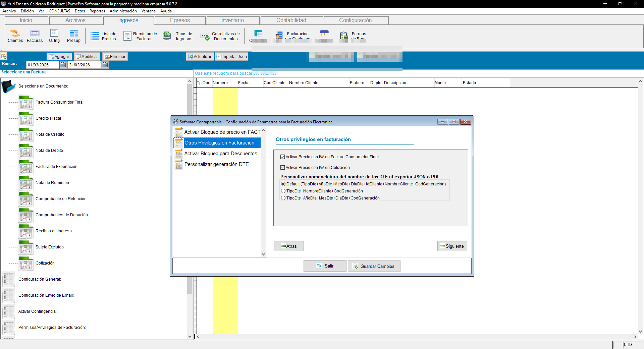Click the Guardar Cambios button
Viewport: 644px width, 349px height.
tap(374, 266)
